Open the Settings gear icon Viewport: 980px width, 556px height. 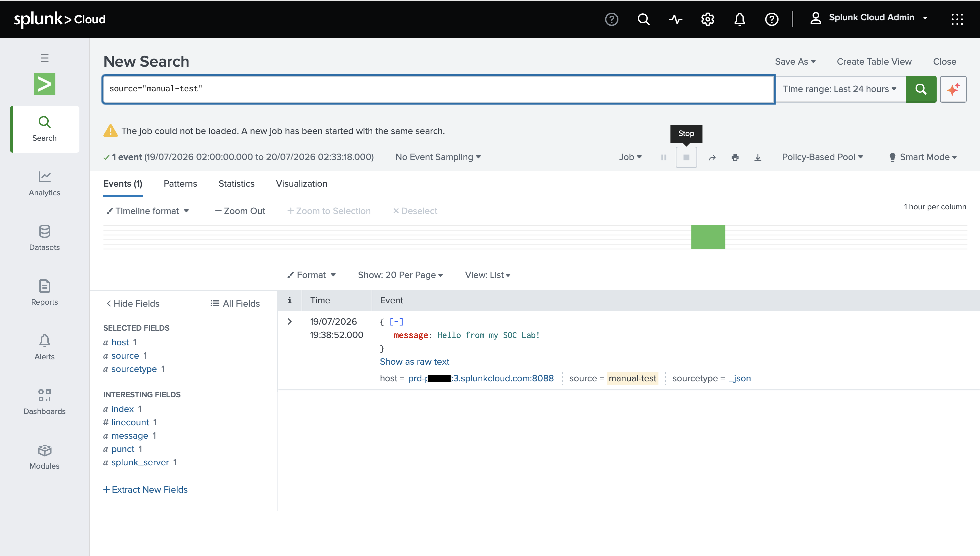pos(707,19)
